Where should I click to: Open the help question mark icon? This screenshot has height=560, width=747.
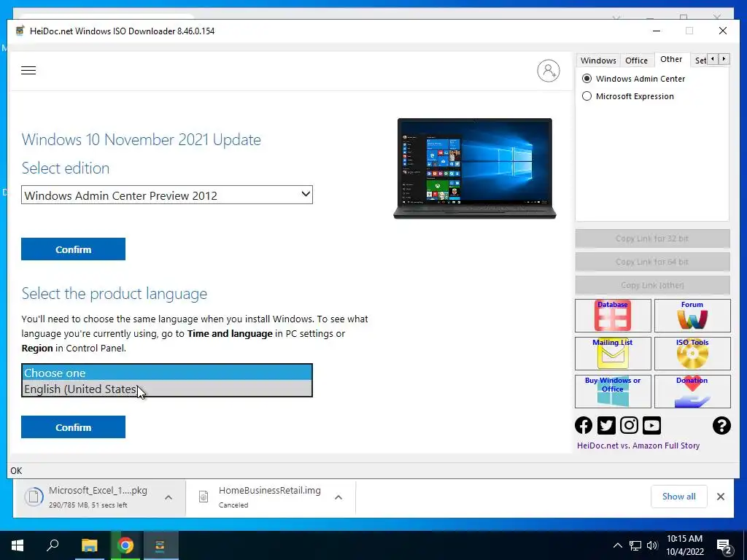coord(721,425)
